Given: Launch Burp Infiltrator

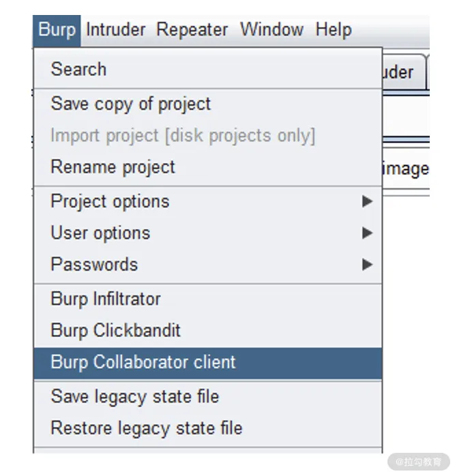Looking at the screenshot, I should (208, 299).
